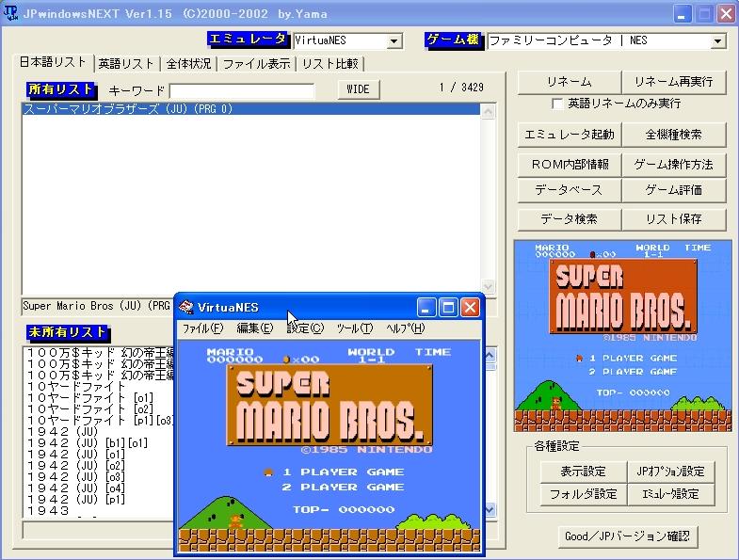The height and width of the screenshot is (560, 739).
Task: Click the エミュレータ起動 button
Action: (570, 135)
